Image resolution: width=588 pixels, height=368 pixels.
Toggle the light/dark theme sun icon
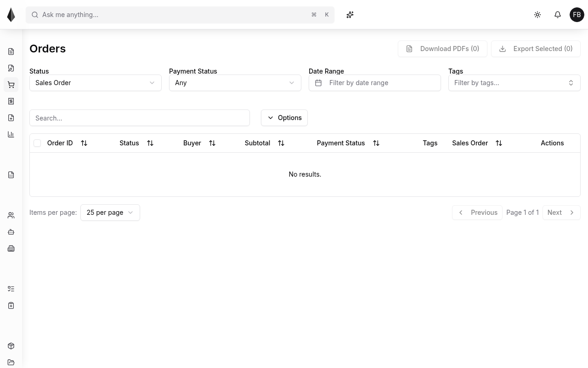click(x=537, y=15)
